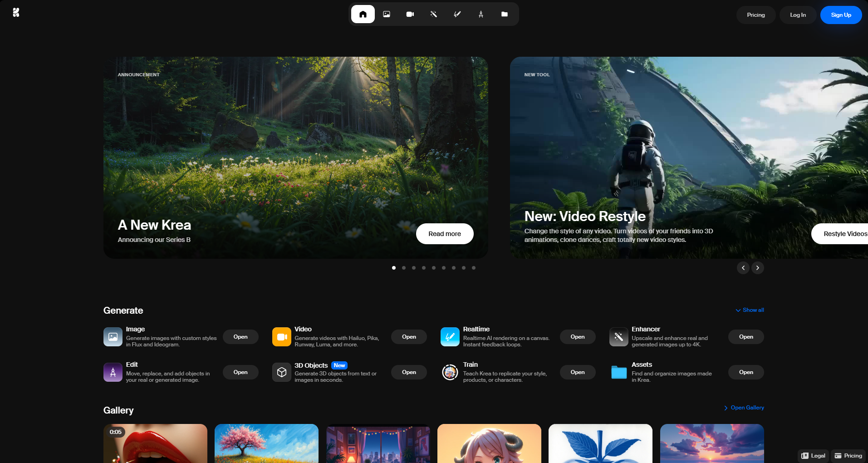
Task: Open the cherry blossom tree thumbnail
Action: 266,443
